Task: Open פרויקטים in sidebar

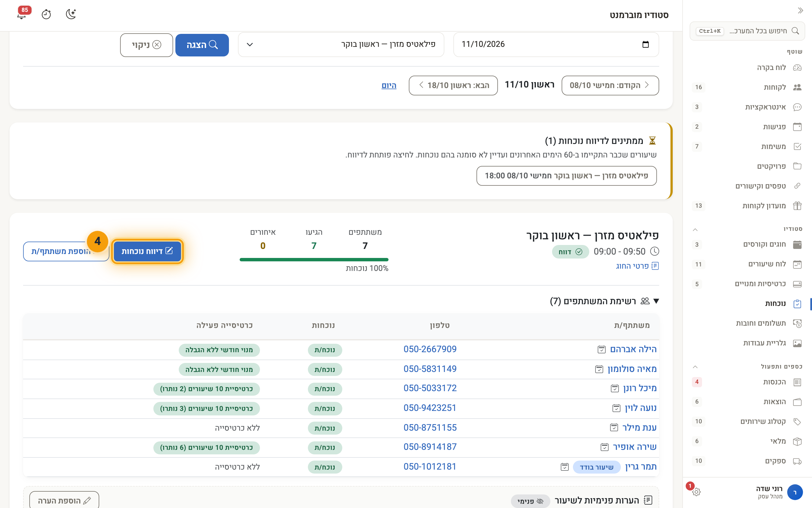Action: click(747, 166)
